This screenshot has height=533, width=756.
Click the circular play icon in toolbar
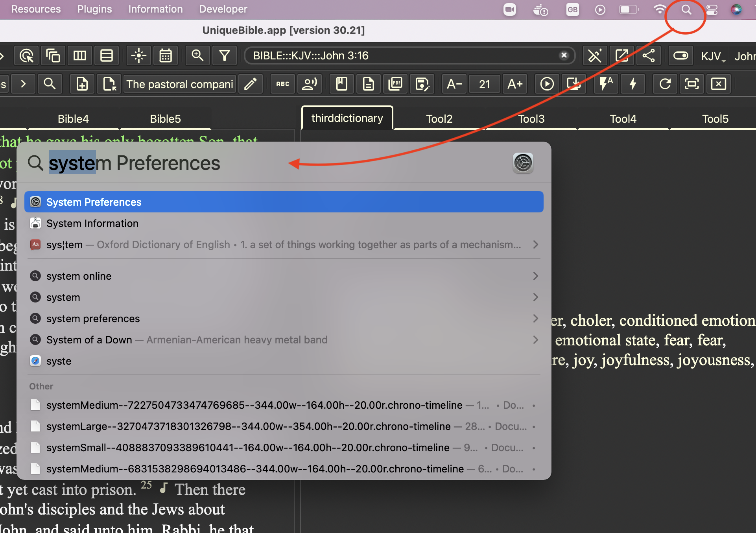(x=547, y=84)
